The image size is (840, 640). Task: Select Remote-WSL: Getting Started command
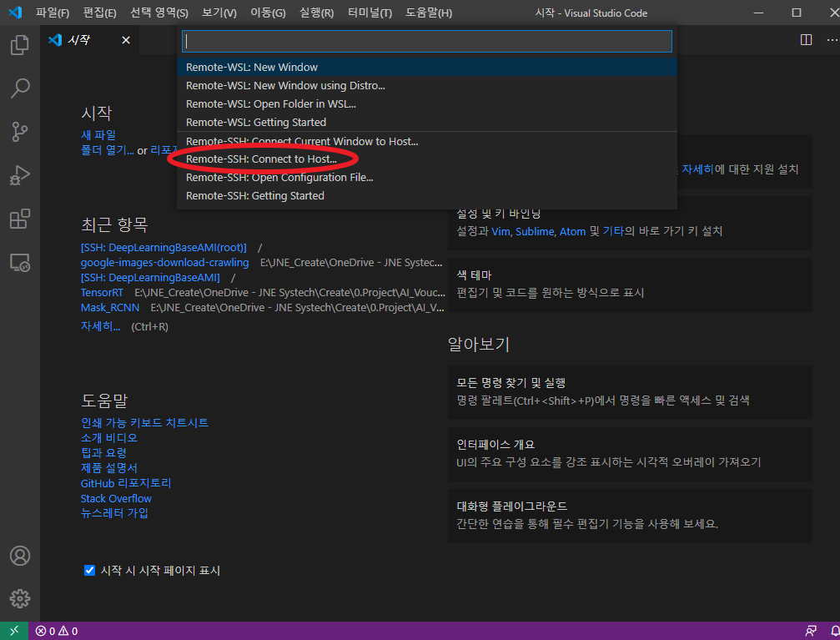click(x=427, y=122)
